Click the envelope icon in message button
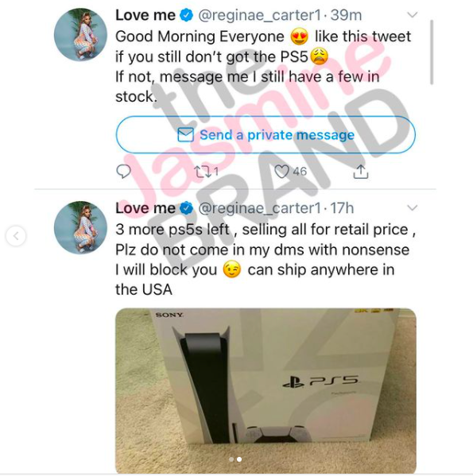Viewport: 473px width, 476px height. click(x=185, y=135)
